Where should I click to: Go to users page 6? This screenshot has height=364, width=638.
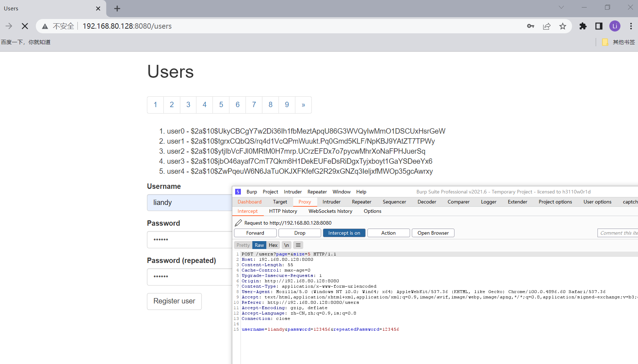click(238, 105)
